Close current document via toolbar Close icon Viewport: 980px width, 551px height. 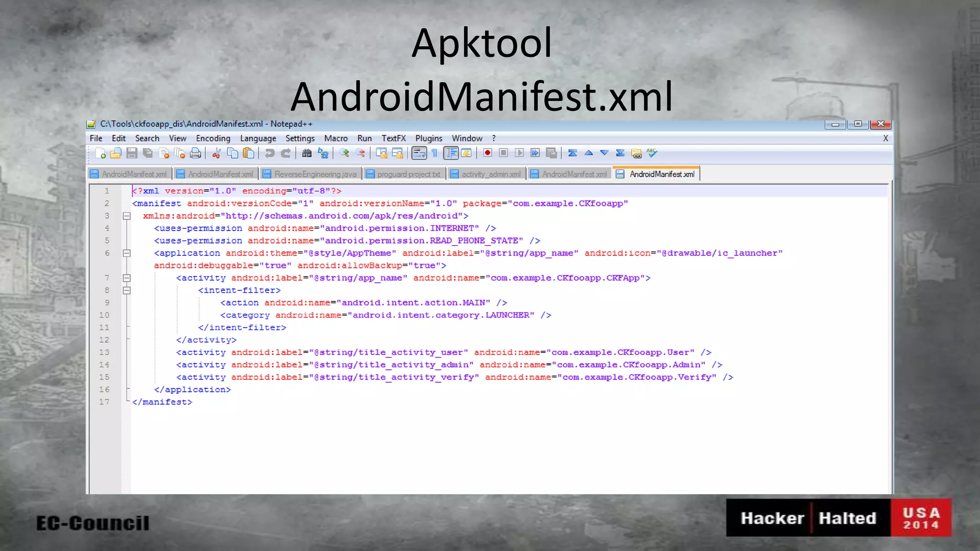point(164,153)
